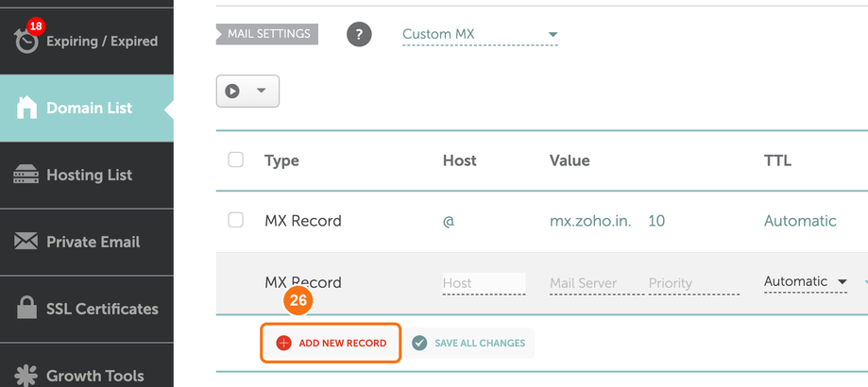868x387 pixels.
Task: Click the MAIL SETTINGS label tag
Action: point(266,34)
